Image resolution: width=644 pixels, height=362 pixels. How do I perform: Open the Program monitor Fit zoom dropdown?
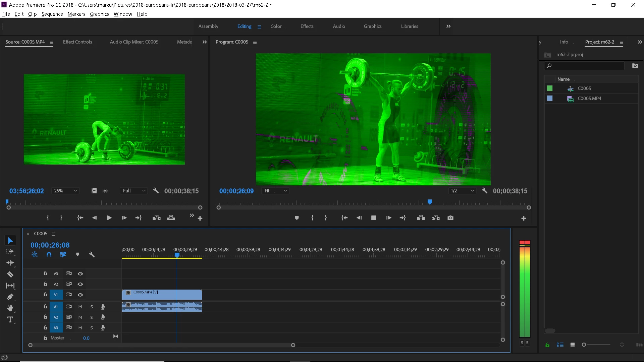coord(276,191)
